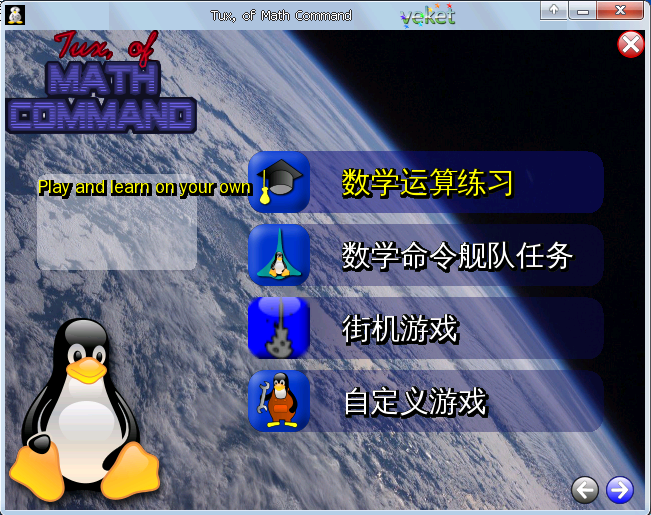
Task: Click the penguin icon in title bar
Action: (16, 15)
